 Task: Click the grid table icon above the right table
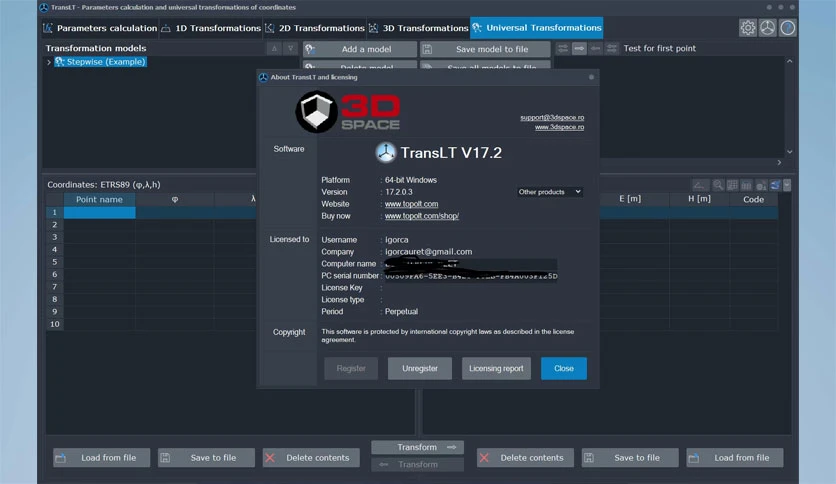click(733, 185)
